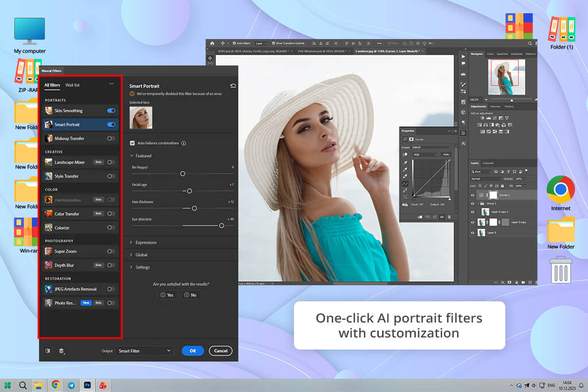Viewport: 588px width, 392px height.
Task: Open the three-dot menu beside Wait list
Action: point(111,84)
